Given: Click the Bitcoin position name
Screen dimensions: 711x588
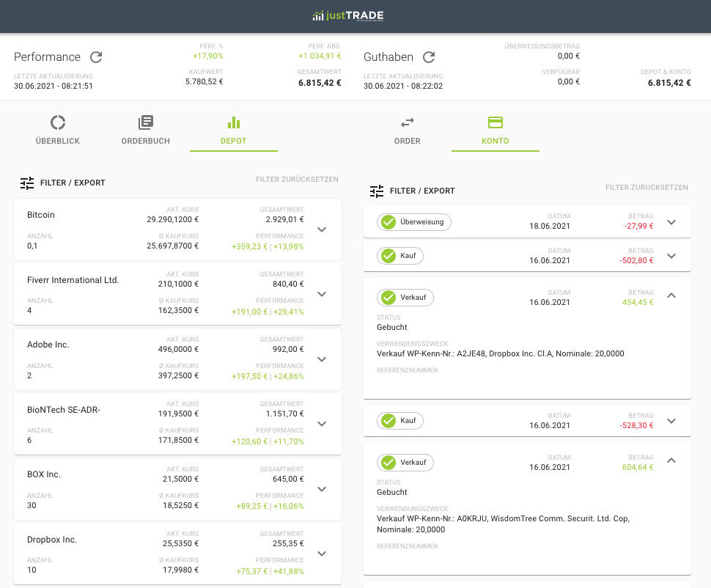Looking at the screenshot, I should pyautogui.click(x=41, y=215).
